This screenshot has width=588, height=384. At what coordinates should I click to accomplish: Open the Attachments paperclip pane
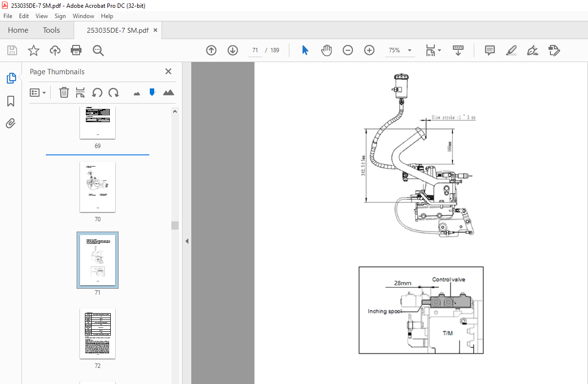click(x=11, y=123)
